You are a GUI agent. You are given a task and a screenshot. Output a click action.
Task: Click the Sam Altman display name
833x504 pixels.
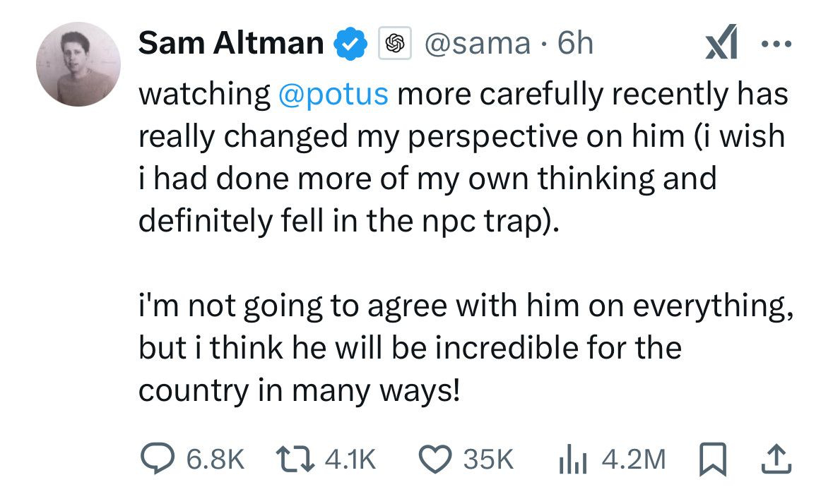(230, 44)
